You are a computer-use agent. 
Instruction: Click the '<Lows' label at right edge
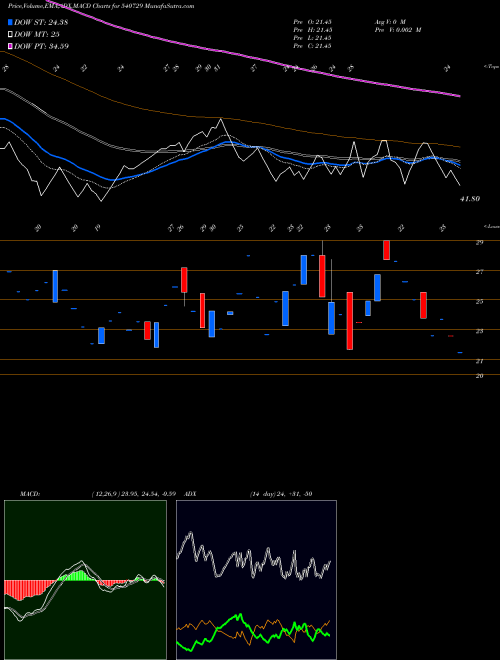pyautogui.click(x=491, y=226)
